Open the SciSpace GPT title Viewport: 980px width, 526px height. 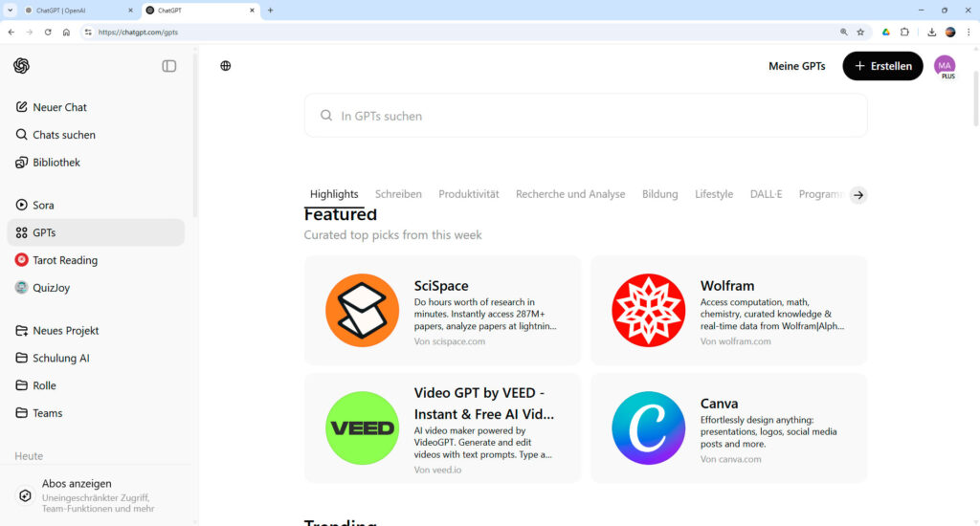coord(441,286)
